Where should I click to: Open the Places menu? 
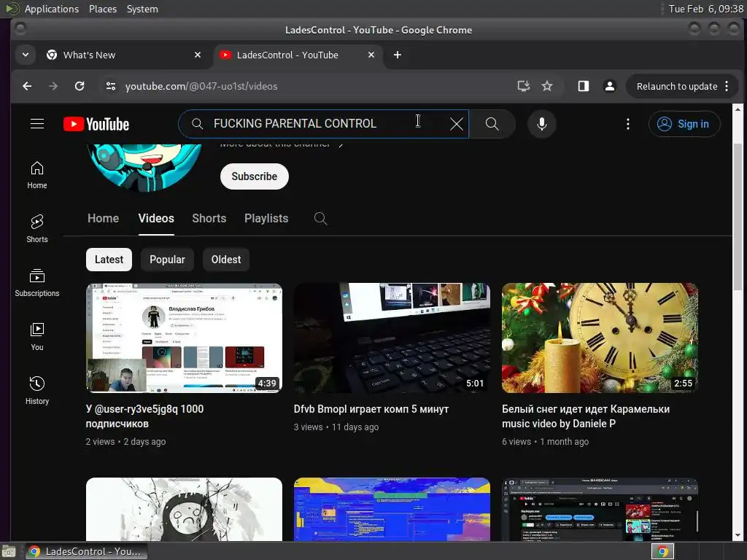103,9
